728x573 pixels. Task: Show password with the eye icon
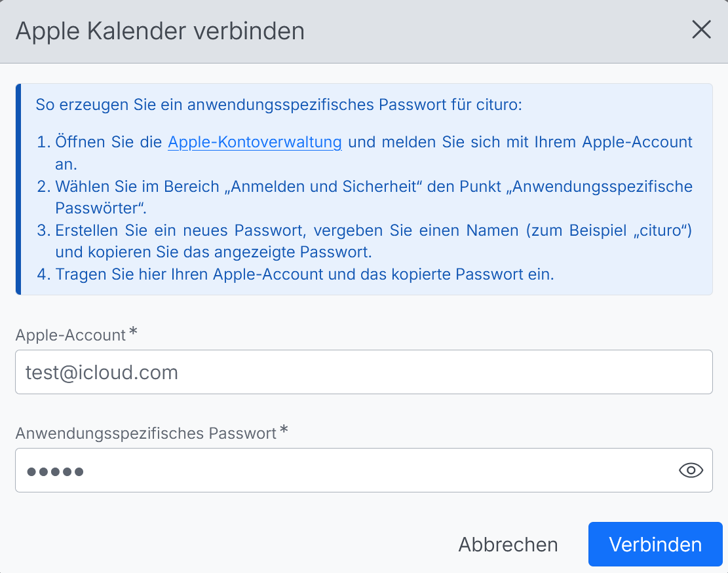(x=691, y=470)
